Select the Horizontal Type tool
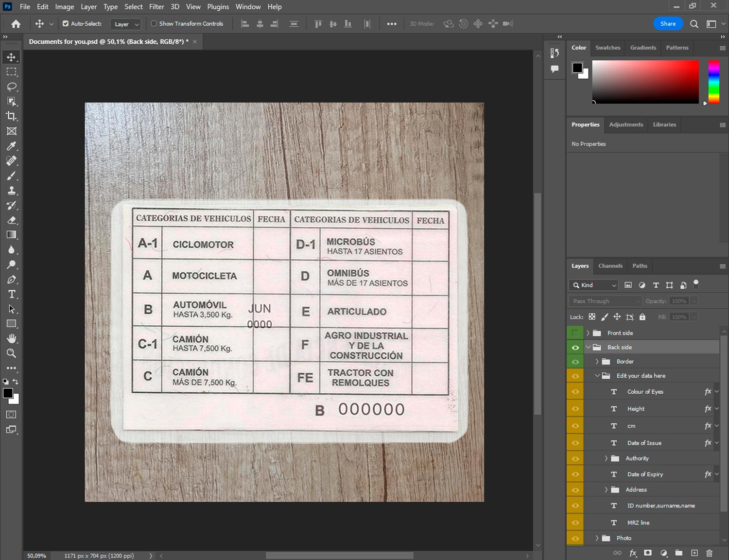729x560 pixels. [11, 294]
